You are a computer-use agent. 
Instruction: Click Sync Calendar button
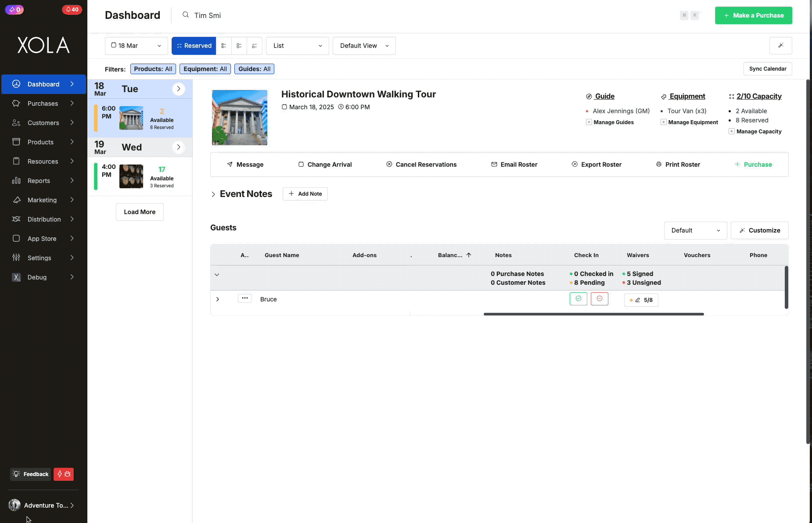pos(767,69)
